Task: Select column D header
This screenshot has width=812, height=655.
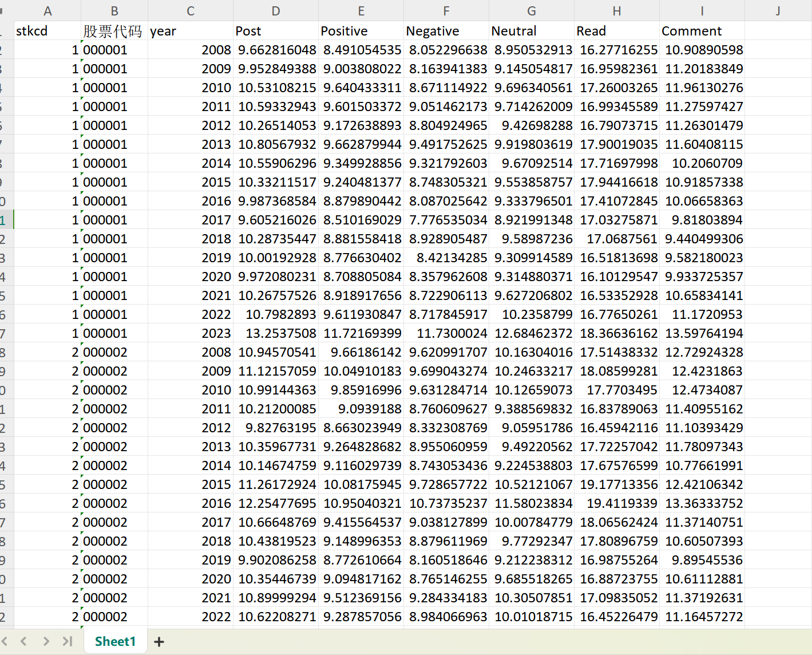Action: pos(276,11)
